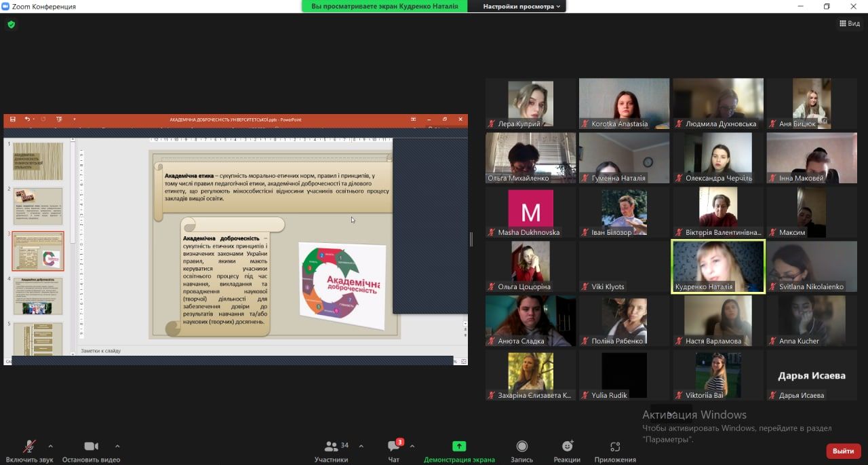The height and width of the screenshot is (465, 868).
Task: Select Ольга Цоцоріна video tile
Action: (530, 266)
